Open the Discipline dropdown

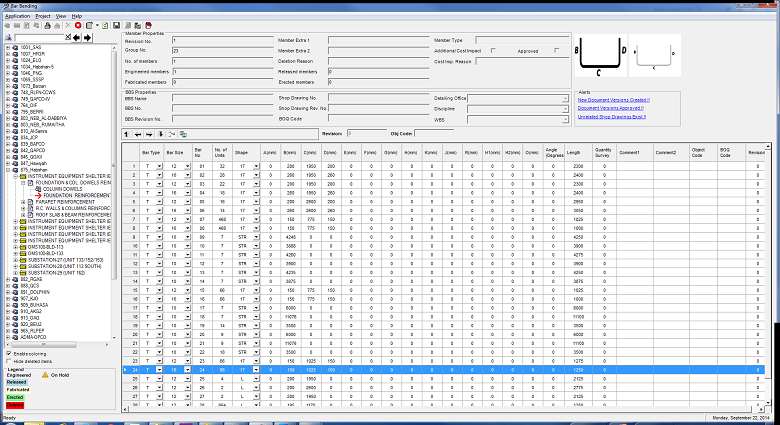click(566, 108)
